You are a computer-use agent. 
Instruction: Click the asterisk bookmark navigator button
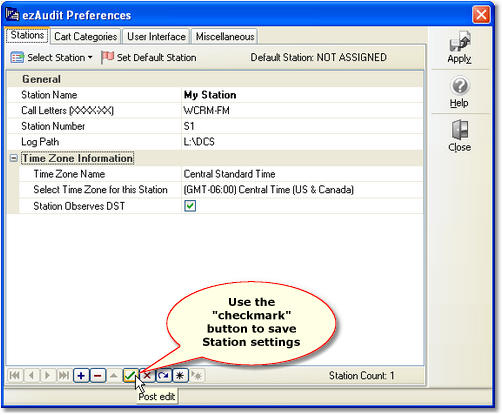point(180,376)
